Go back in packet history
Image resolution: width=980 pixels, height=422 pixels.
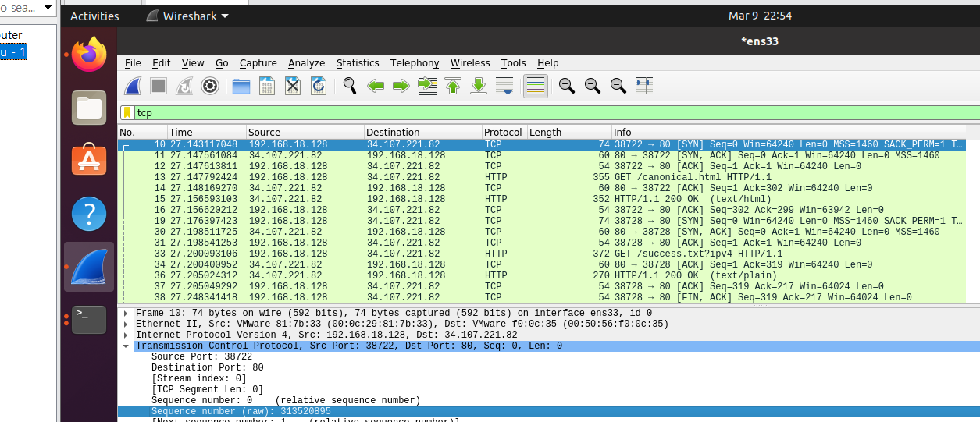(x=376, y=86)
